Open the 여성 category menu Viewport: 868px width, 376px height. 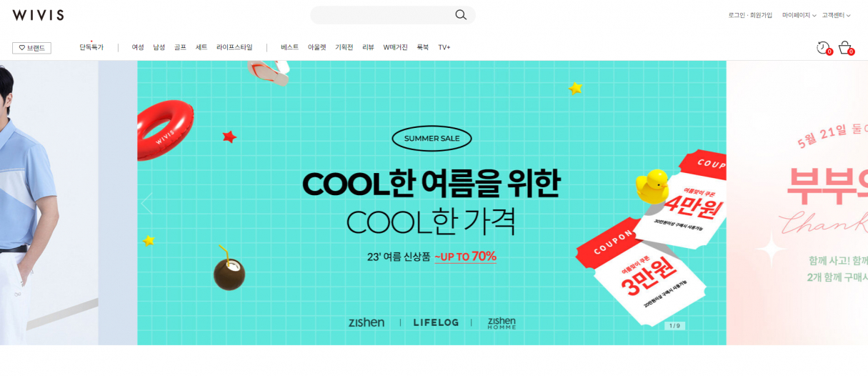[x=138, y=47]
